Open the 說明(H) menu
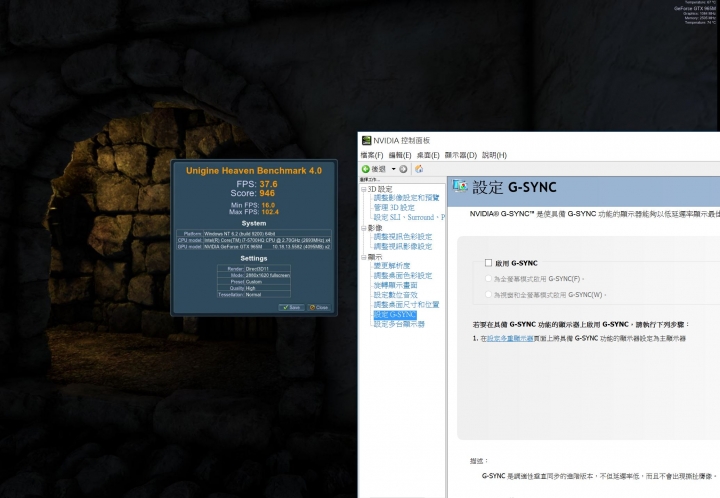This screenshot has width=720, height=498. [495, 155]
